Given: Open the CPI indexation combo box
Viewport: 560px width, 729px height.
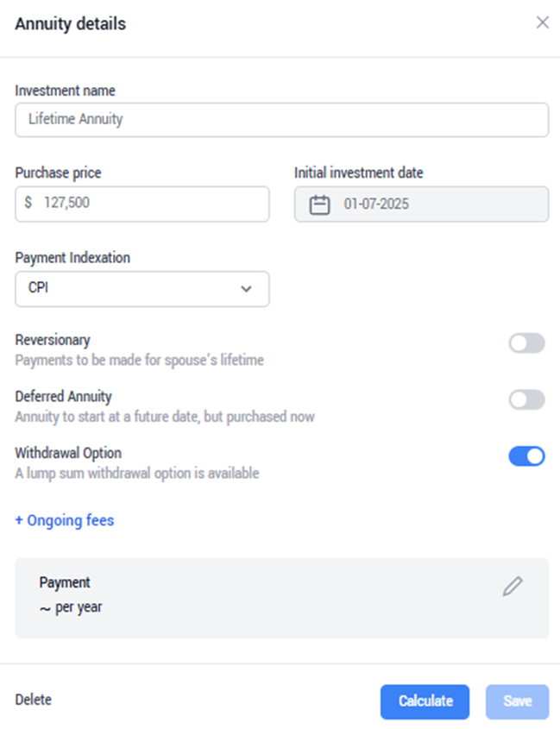Looking at the screenshot, I should coord(142,289).
